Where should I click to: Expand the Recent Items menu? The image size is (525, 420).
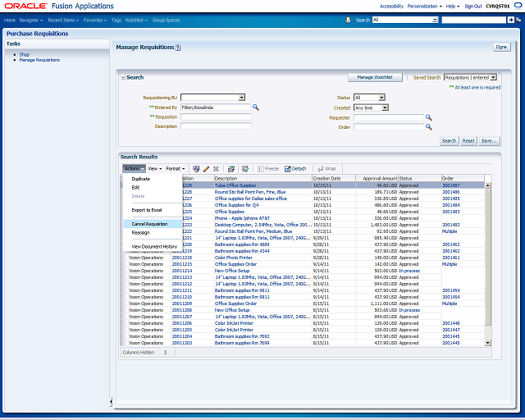63,20
